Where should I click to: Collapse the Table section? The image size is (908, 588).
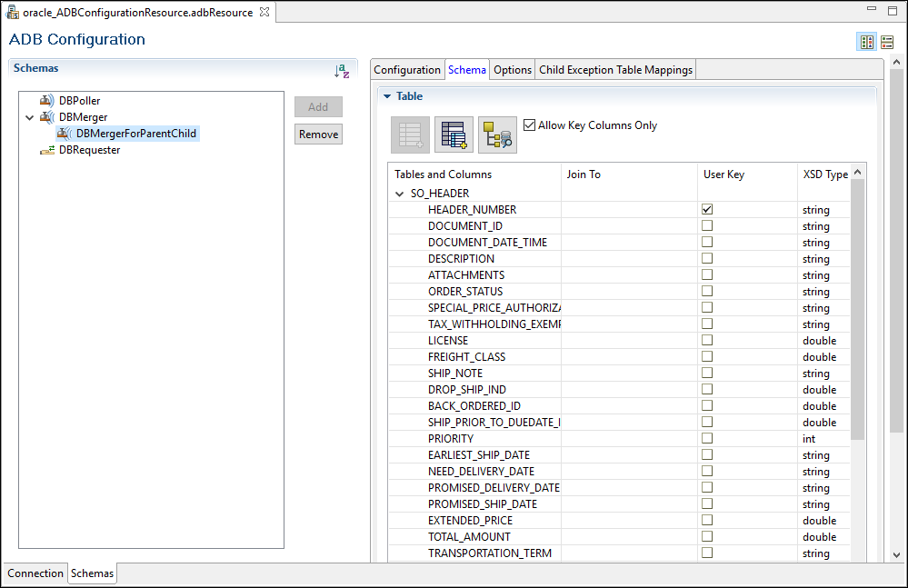click(386, 96)
